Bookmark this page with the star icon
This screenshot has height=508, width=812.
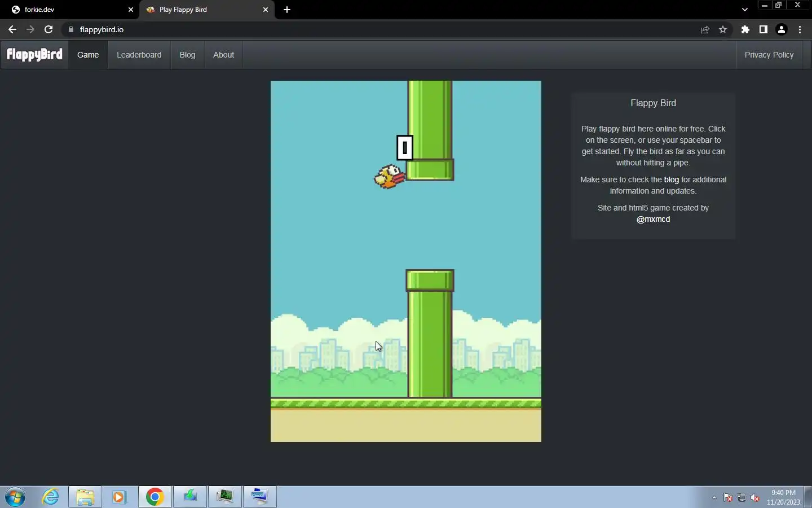(x=723, y=29)
